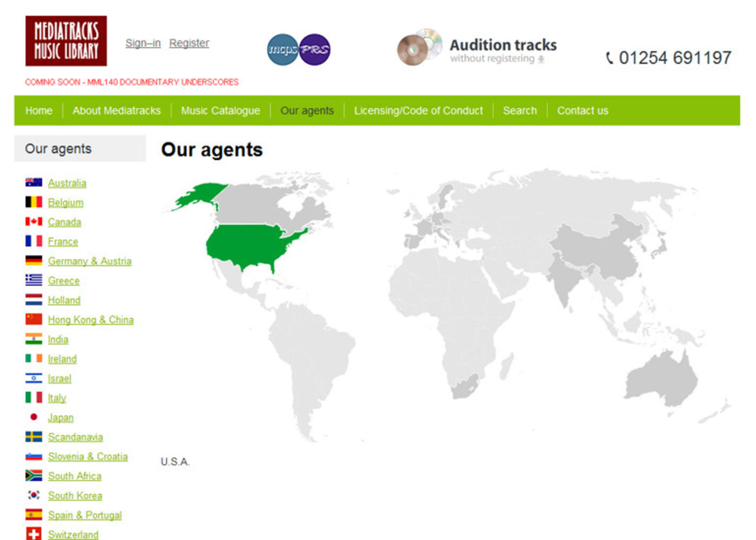This screenshot has width=756, height=540.
Task: Go to Licensing/Code of Conduct page
Action: [x=418, y=111]
